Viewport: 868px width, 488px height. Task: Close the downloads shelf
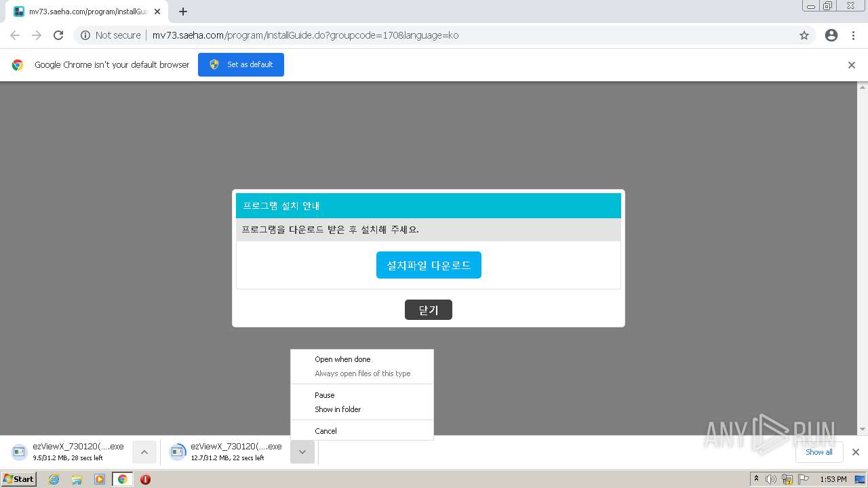click(x=856, y=452)
